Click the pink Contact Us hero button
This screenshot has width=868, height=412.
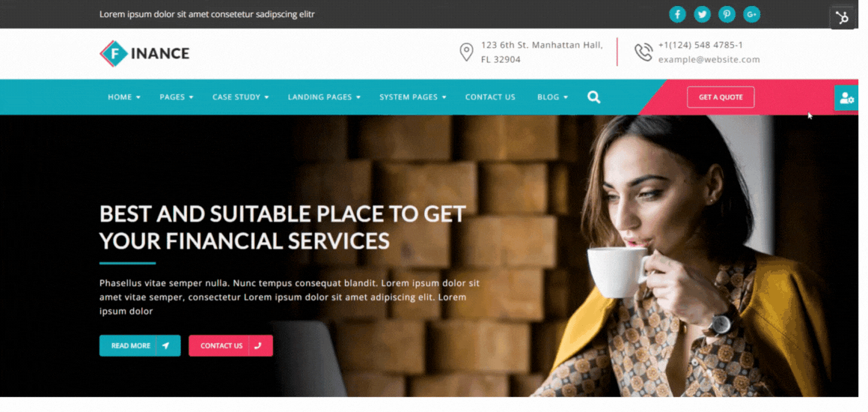[230, 345]
